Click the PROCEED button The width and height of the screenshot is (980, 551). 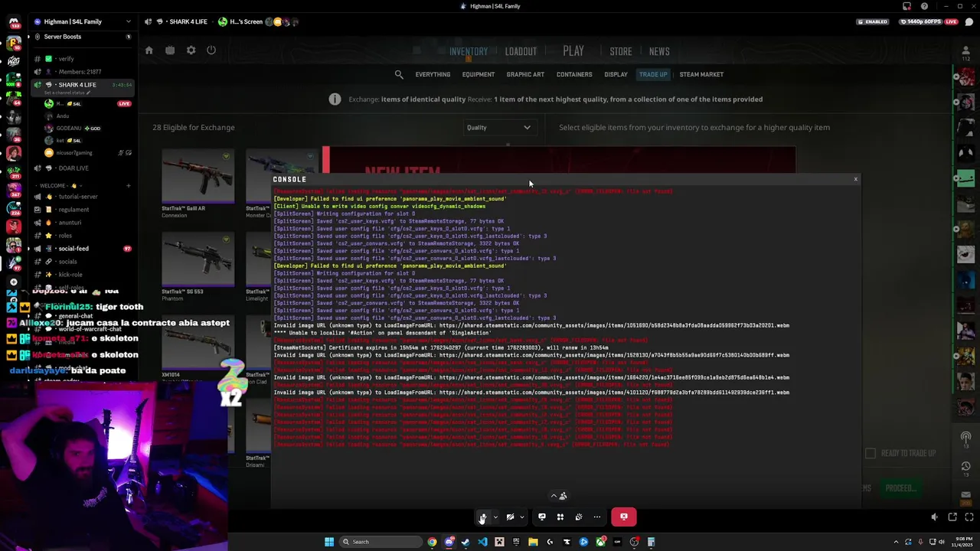[x=900, y=488]
